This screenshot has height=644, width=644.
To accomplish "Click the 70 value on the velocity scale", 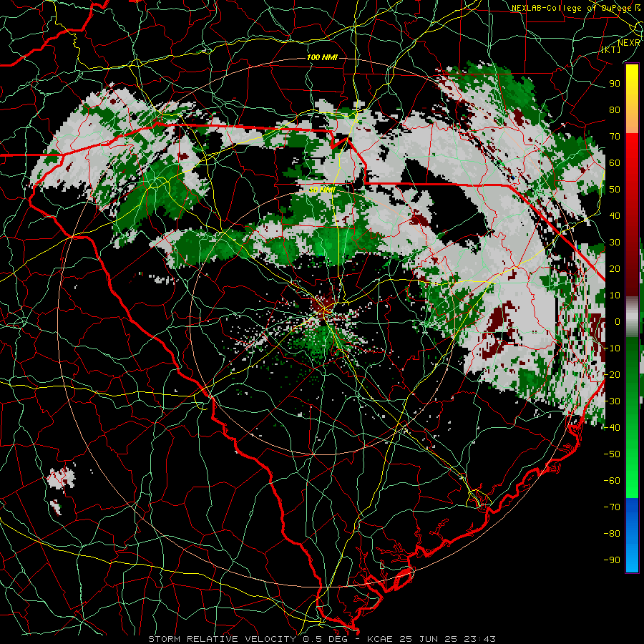I will coord(615,137).
